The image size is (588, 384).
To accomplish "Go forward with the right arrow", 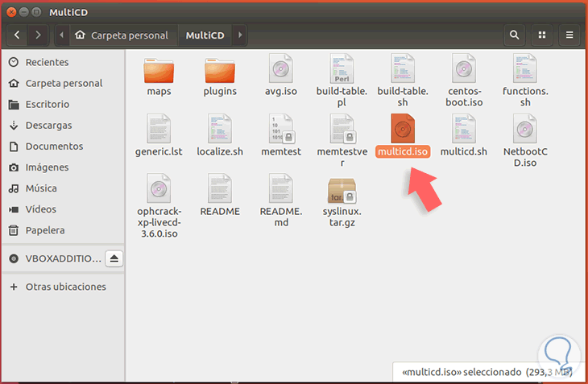I will 38,35.
